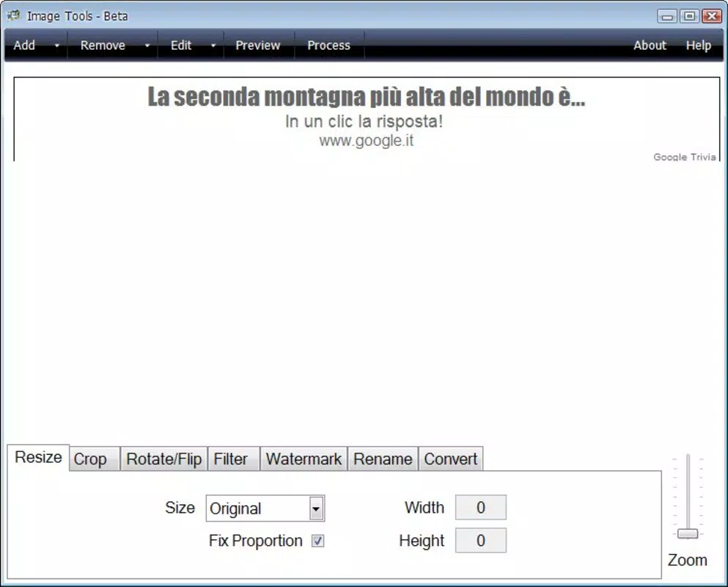The height and width of the screenshot is (587, 728).
Task: Click the "In un clic la risposta!" text
Action: click(364, 121)
